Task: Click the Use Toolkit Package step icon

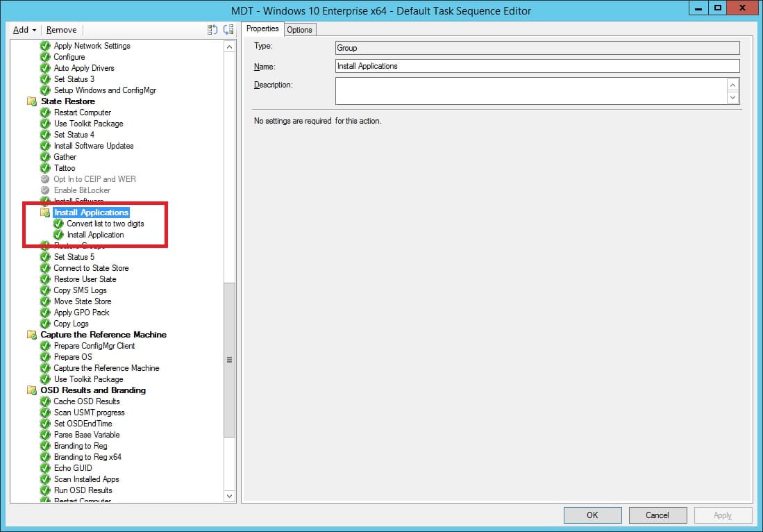Action: [47, 124]
